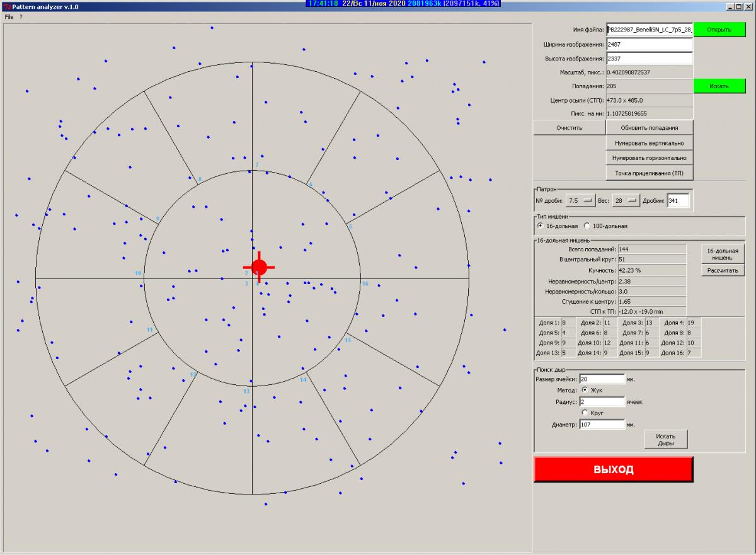Click the red crosshair aim point marker
This screenshot has width=756, height=555.
(259, 266)
